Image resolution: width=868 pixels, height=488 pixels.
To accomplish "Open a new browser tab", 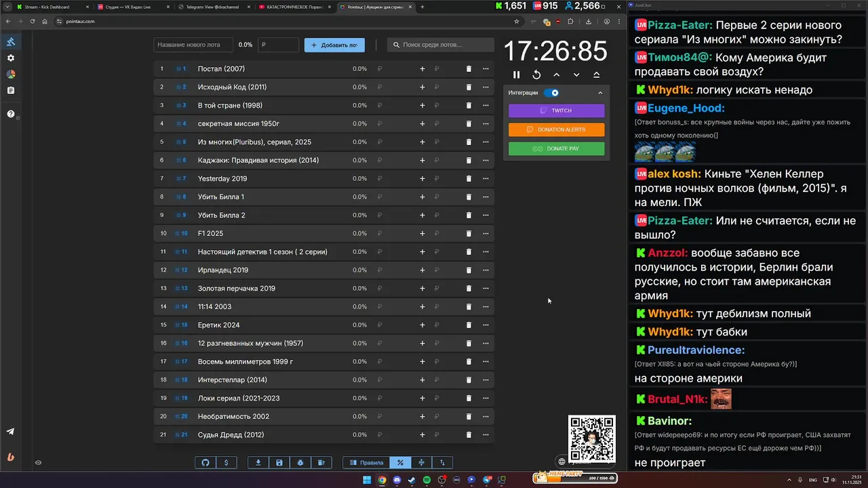I will click(x=422, y=7).
